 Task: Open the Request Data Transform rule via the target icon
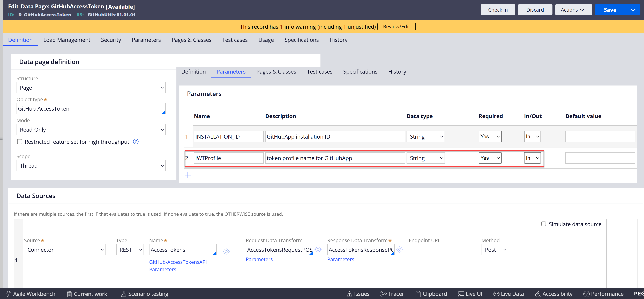318,250
